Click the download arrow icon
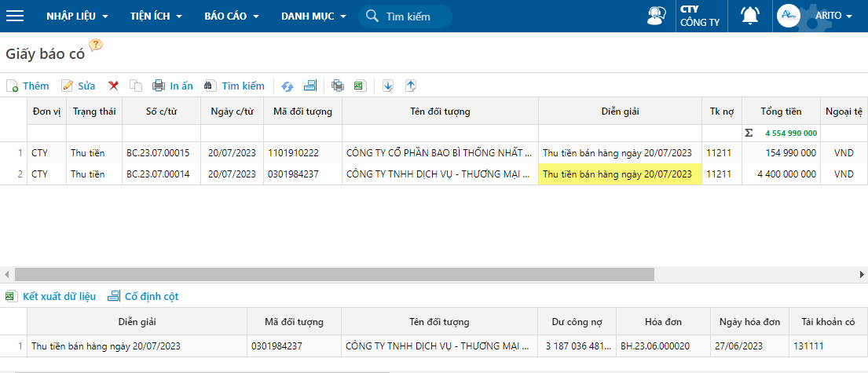This screenshot has width=868, height=373. 387,86
